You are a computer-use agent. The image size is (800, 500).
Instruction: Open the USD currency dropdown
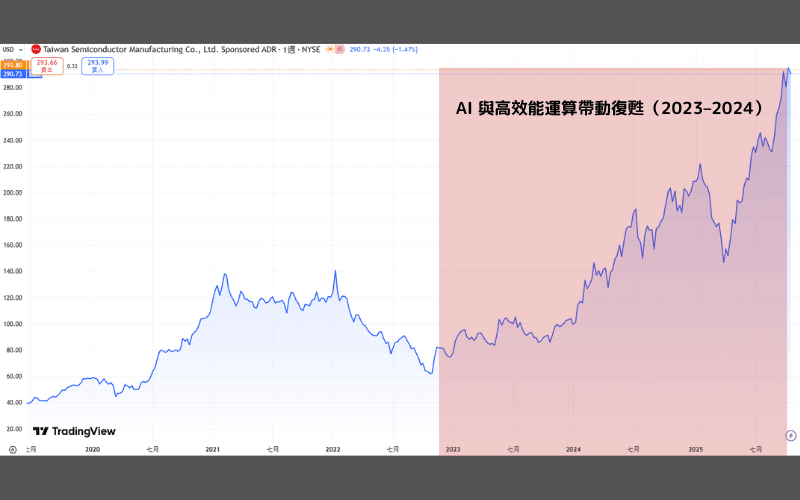pos(12,49)
